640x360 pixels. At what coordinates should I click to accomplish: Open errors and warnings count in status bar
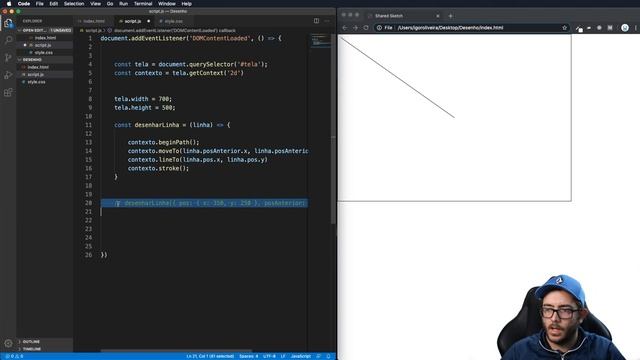[x=14, y=356]
